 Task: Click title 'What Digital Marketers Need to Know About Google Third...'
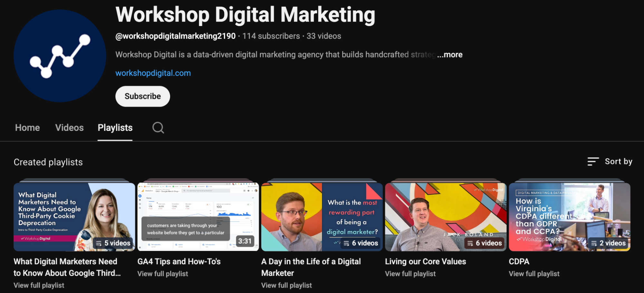pos(67,267)
